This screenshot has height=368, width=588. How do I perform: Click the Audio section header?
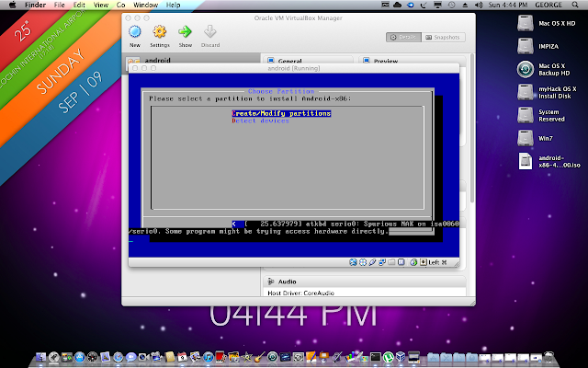point(288,282)
